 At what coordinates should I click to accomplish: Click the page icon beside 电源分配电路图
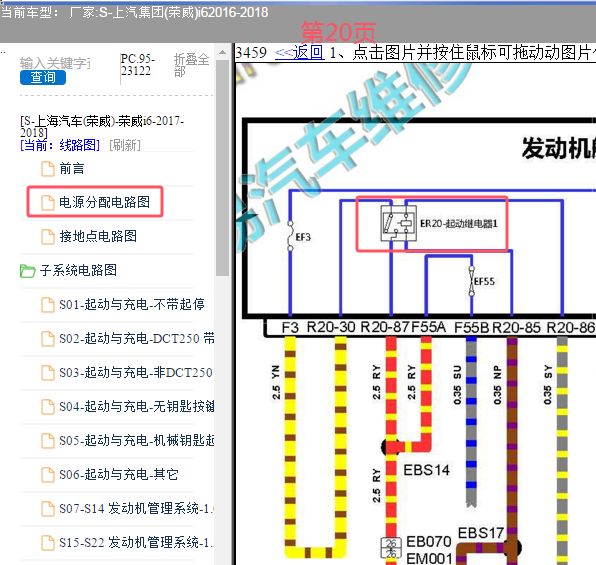coord(48,203)
